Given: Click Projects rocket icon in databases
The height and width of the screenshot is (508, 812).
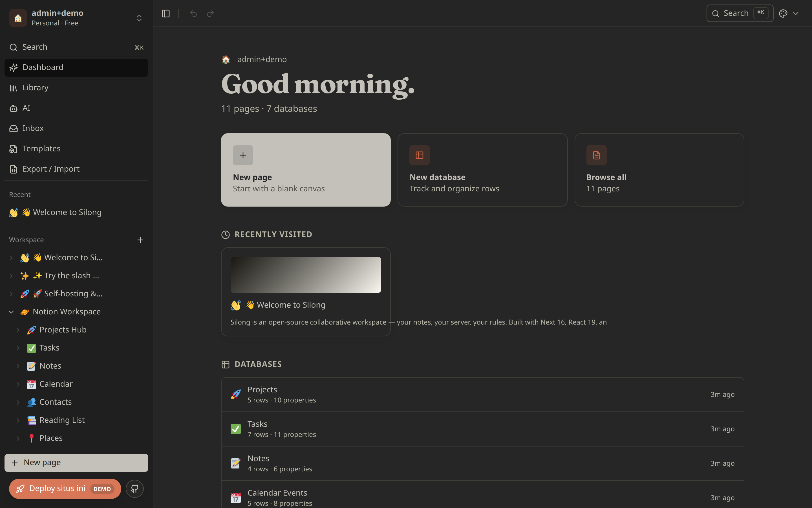Looking at the screenshot, I should point(235,395).
